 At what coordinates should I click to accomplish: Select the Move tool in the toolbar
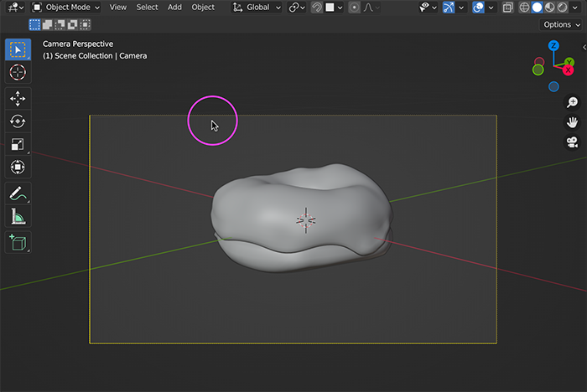(x=18, y=98)
